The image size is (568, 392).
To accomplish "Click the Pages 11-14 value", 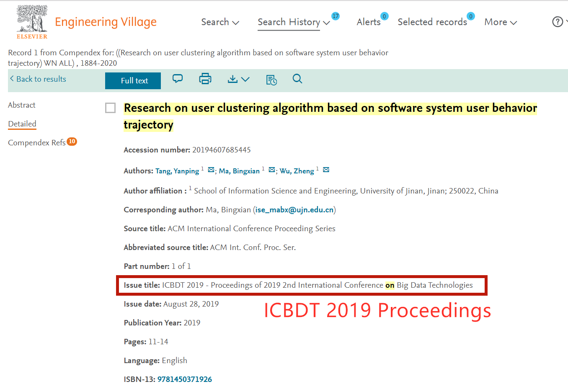I will (x=158, y=342).
